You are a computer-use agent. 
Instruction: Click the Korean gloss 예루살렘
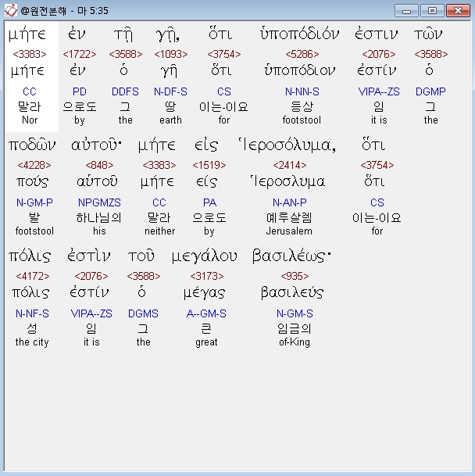289,217
